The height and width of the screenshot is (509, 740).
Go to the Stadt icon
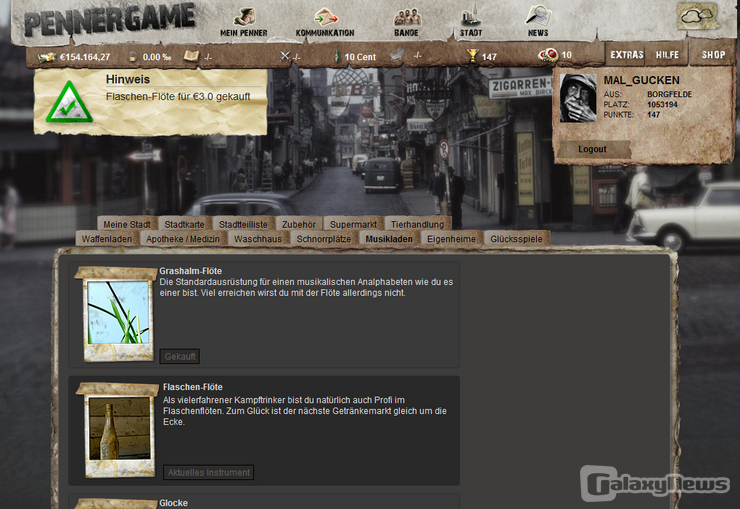click(470, 17)
